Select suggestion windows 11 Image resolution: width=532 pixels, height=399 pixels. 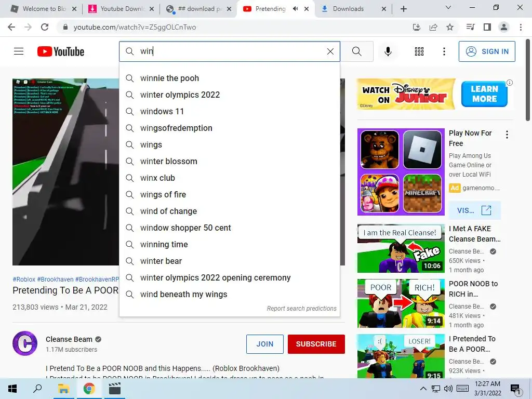229,111
